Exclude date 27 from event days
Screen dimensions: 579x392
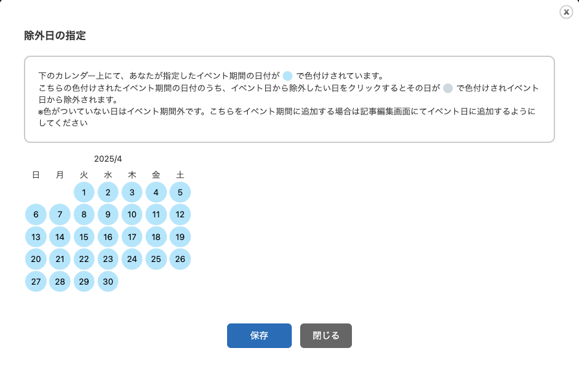click(x=36, y=281)
